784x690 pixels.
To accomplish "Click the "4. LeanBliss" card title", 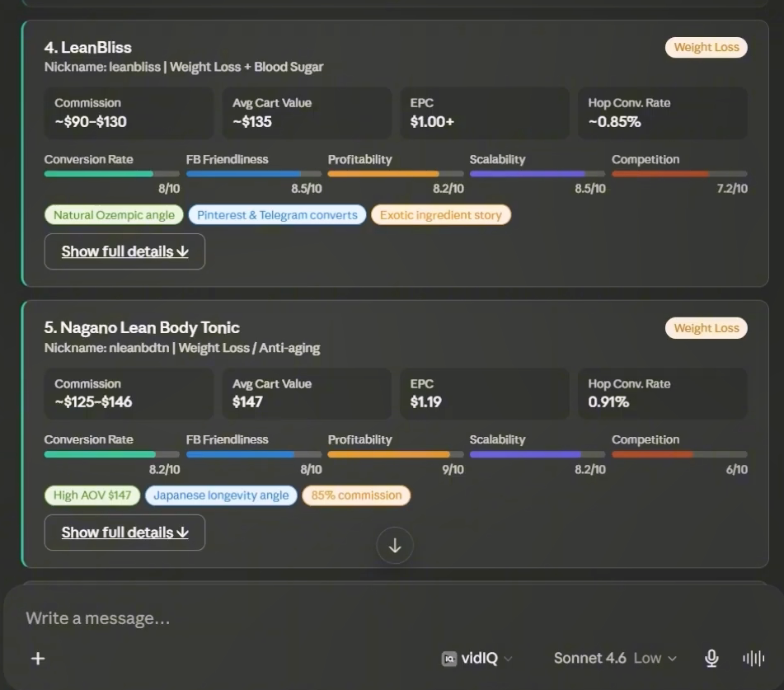I will pyautogui.click(x=88, y=48).
